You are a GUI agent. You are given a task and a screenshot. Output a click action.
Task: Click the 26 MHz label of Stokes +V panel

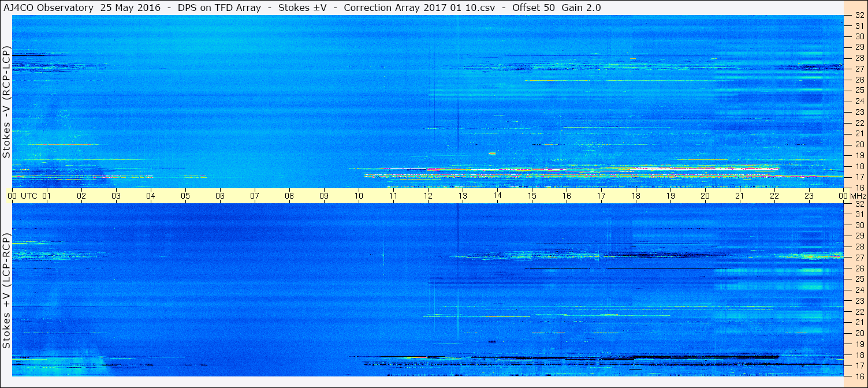(859, 268)
